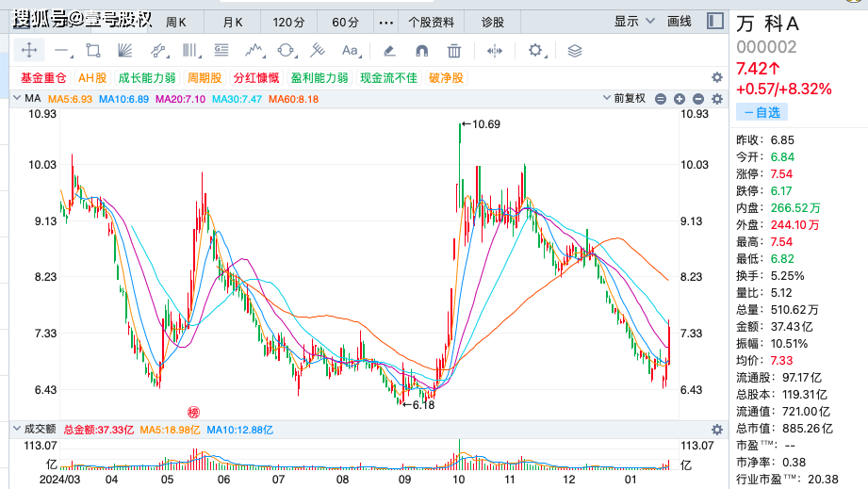868x489 pixels.
Task: Click the red 榜 marker on chart
Action: point(193,412)
